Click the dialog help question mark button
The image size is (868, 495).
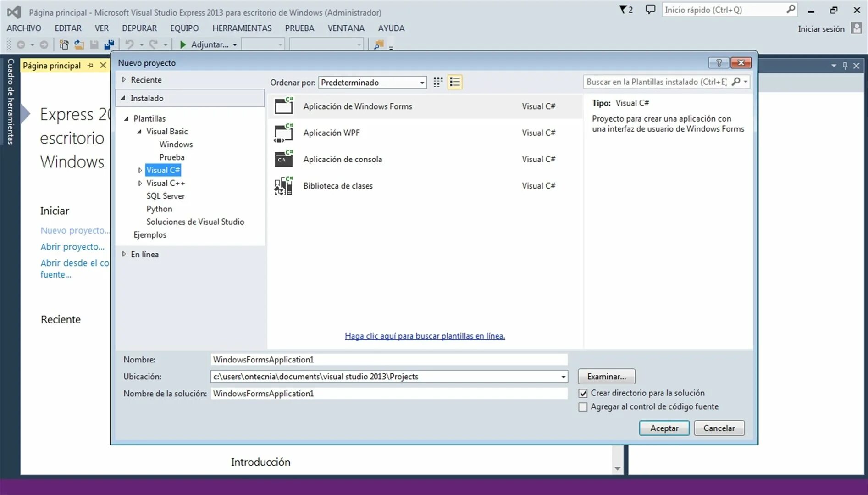719,63
